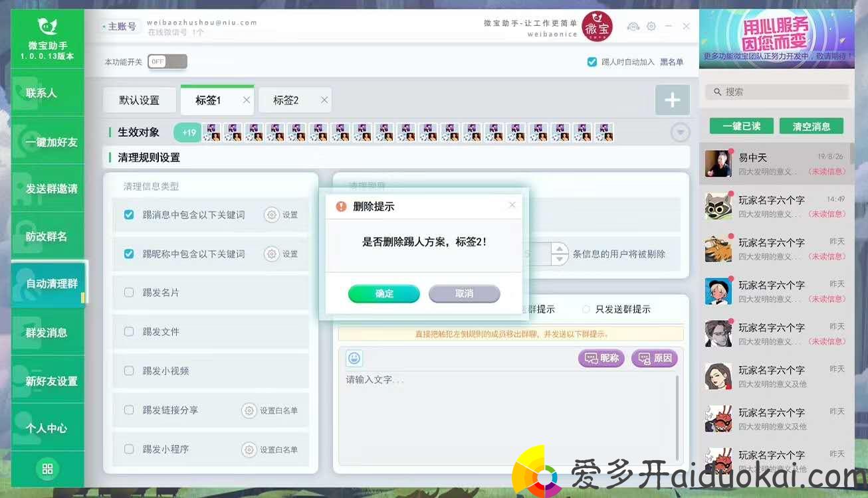This screenshot has width=868, height=498.
Task: Open the 易中天 conversation row
Action: pos(774,163)
